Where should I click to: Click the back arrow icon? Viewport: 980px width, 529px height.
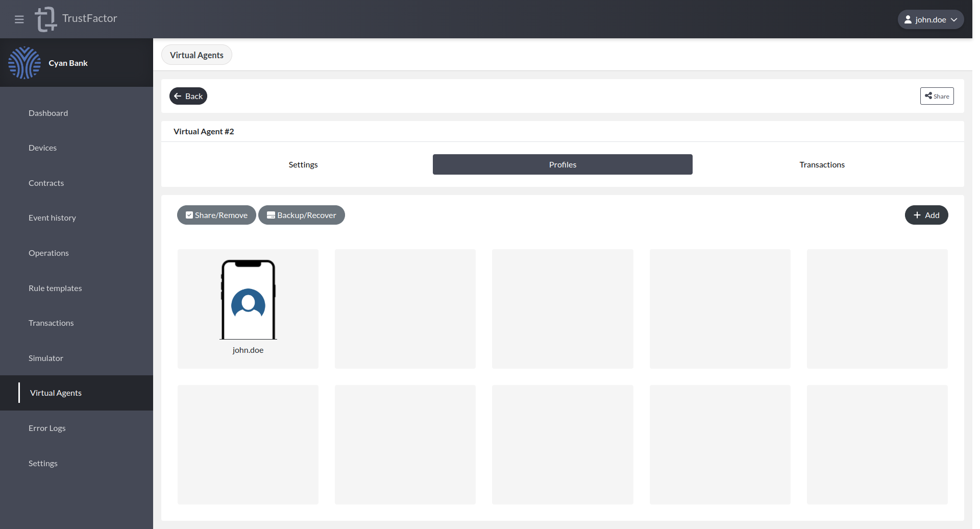pos(177,96)
